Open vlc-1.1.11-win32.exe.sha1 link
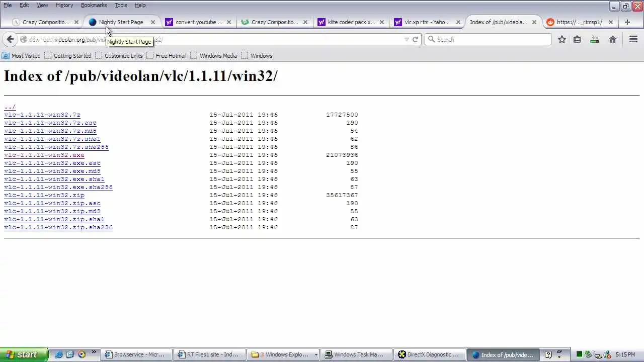644x362 pixels. point(54,179)
